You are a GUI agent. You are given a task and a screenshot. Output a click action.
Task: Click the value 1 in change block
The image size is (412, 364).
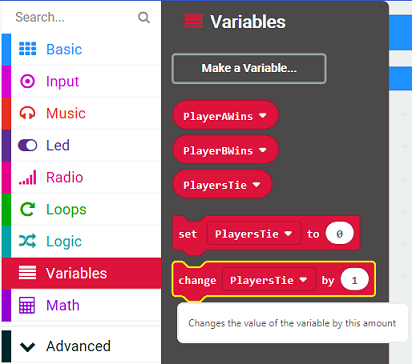(355, 280)
